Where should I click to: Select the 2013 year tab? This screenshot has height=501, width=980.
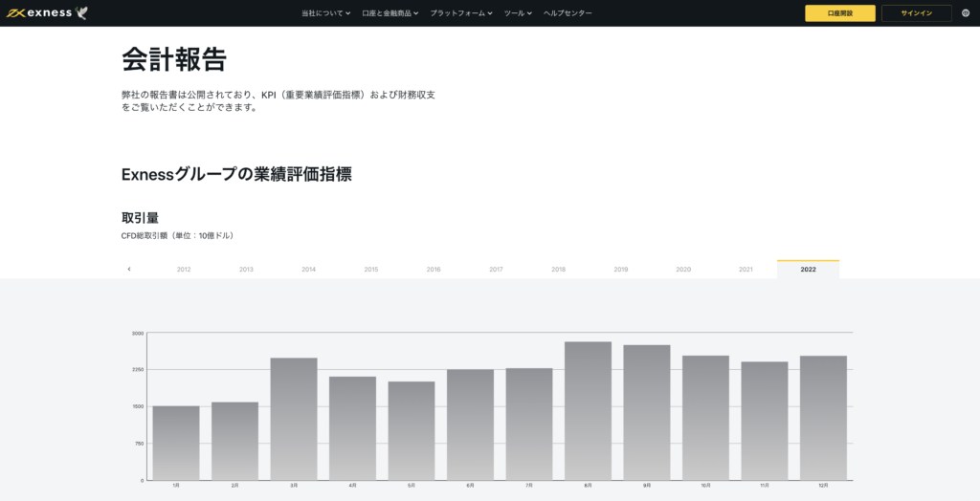click(246, 270)
